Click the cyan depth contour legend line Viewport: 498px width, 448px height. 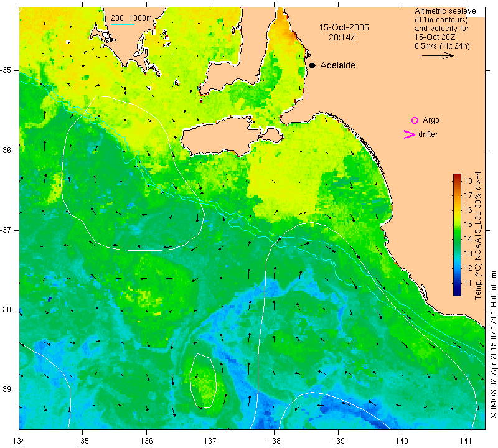122,24
